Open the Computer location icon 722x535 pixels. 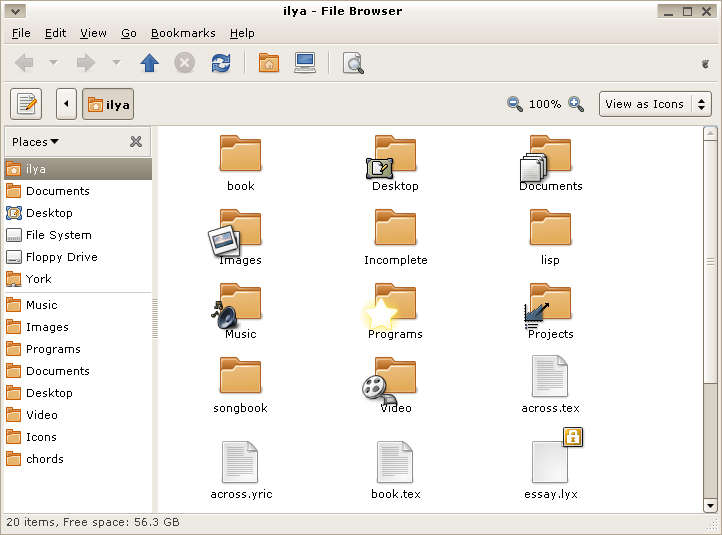(305, 63)
